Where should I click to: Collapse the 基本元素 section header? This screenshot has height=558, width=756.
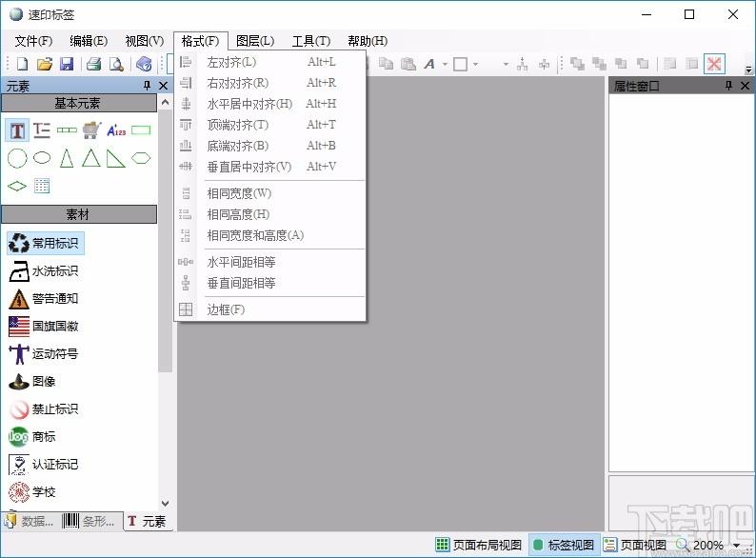click(x=79, y=103)
